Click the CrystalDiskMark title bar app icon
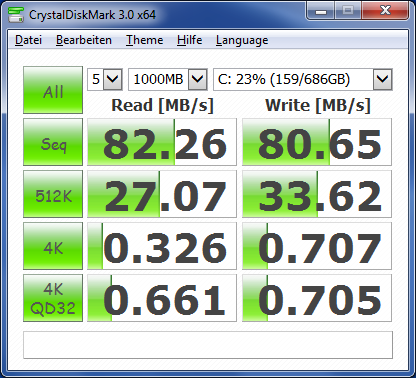416x378 pixels. click(16, 15)
